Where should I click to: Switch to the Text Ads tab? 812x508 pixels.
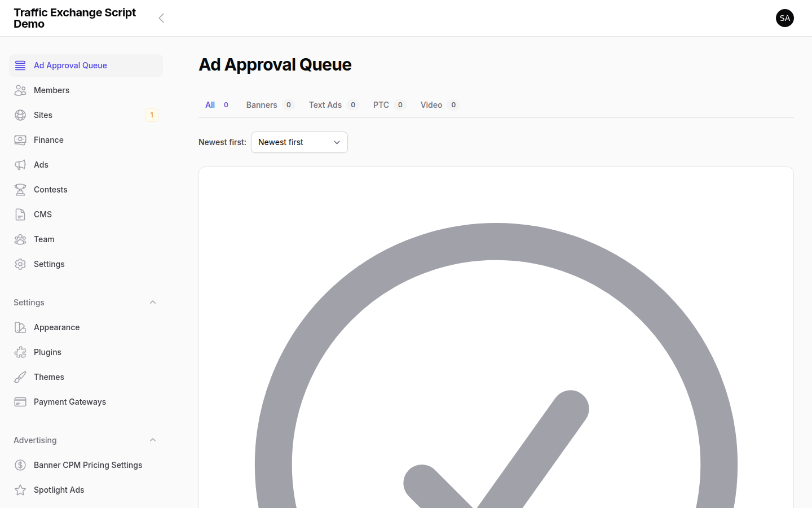coord(325,104)
